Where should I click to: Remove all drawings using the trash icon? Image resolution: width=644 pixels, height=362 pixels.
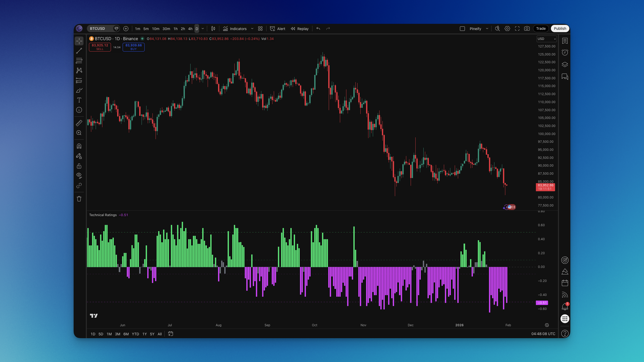[79, 198]
